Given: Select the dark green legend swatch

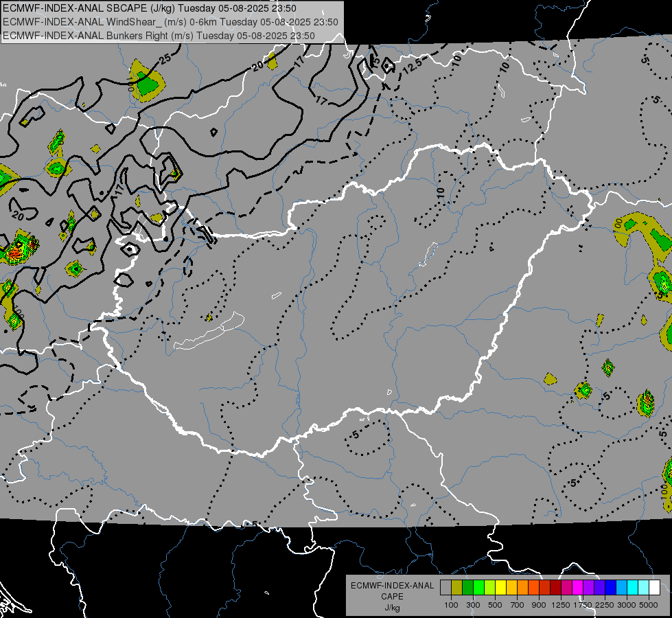Looking at the screenshot, I should point(467,588).
